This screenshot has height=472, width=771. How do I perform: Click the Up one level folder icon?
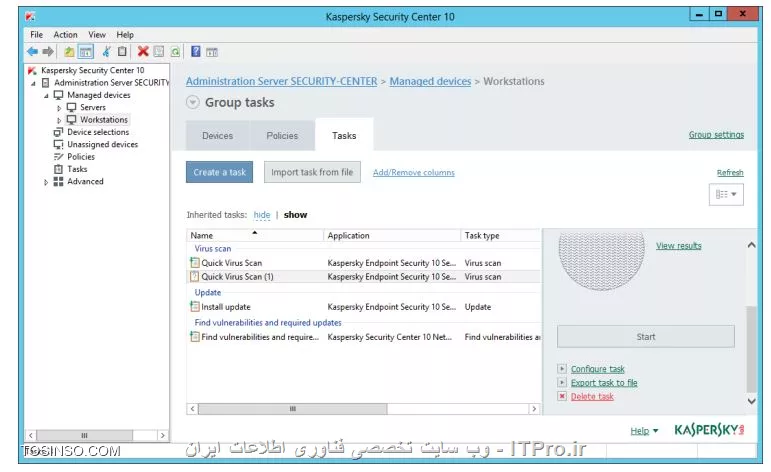69,52
